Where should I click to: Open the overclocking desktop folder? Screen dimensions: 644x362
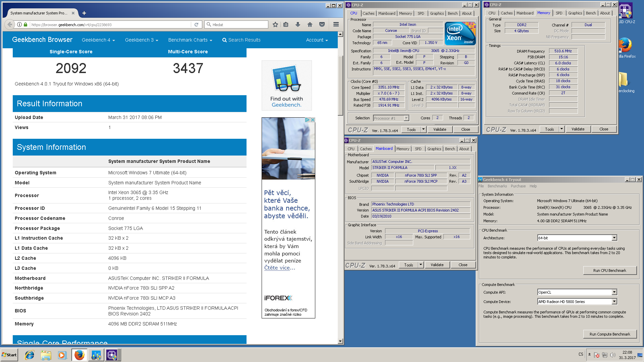626,82
